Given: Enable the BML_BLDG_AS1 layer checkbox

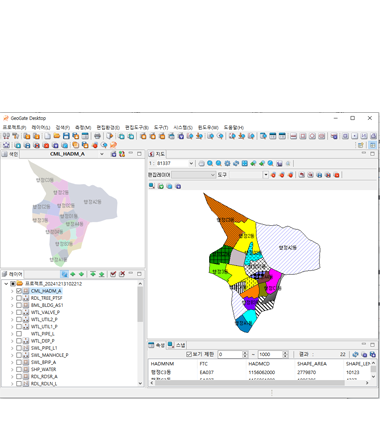Looking at the screenshot, I should (19, 305).
